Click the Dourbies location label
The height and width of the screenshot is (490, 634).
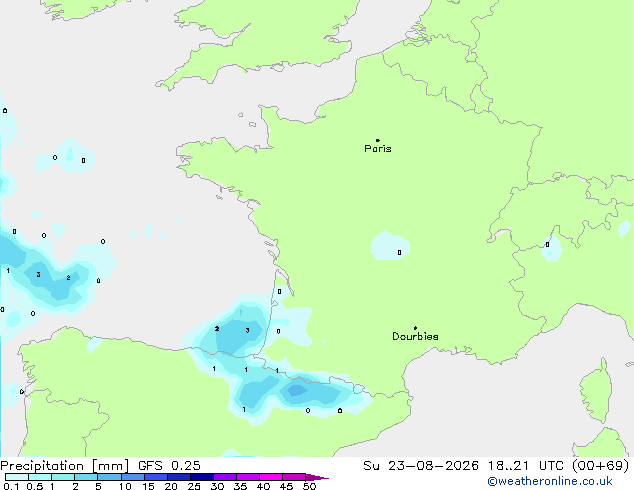pos(415,336)
